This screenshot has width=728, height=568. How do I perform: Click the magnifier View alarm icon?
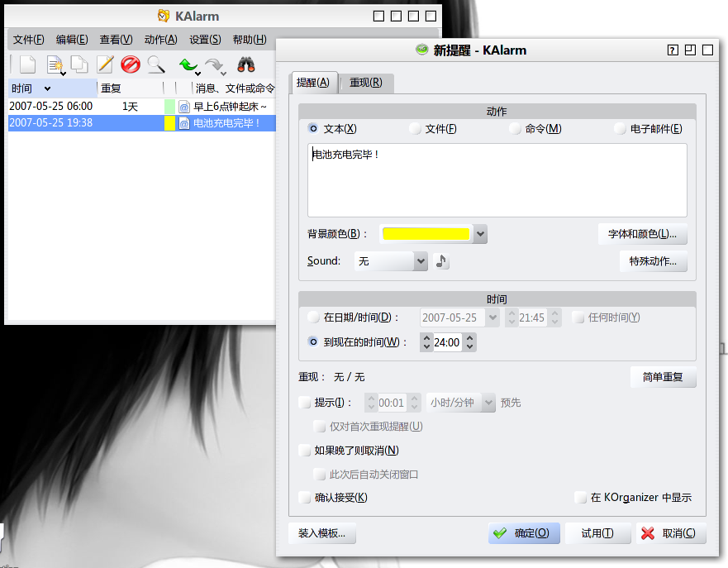[x=156, y=64]
